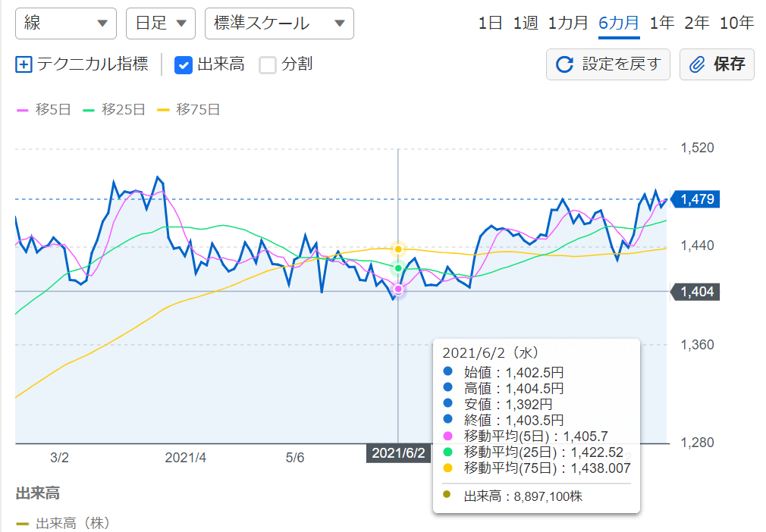766x532 pixels.
Task: Show the 2年 time range
Action: [696, 23]
